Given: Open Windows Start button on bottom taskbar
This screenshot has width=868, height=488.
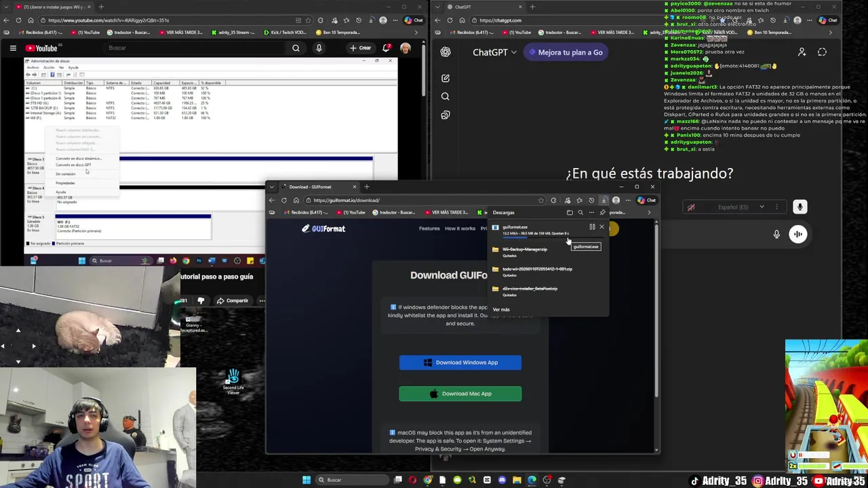Looking at the screenshot, I should [307, 481].
